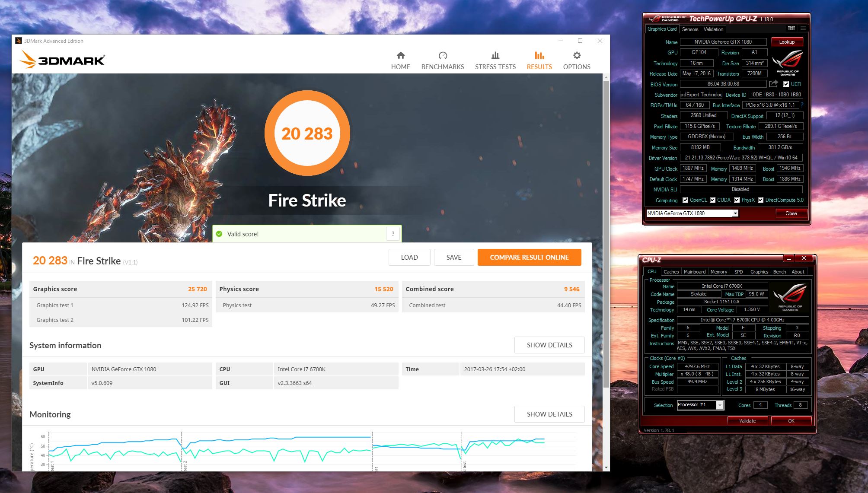Viewport: 868px width, 493px height.
Task: Toggle the PhysX checkbox
Action: click(737, 200)
